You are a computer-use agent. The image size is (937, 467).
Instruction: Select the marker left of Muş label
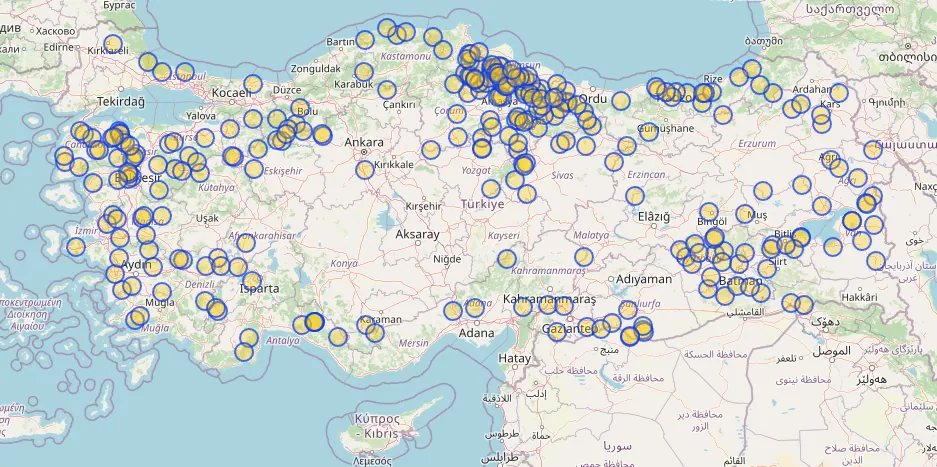tap(745, 213)
